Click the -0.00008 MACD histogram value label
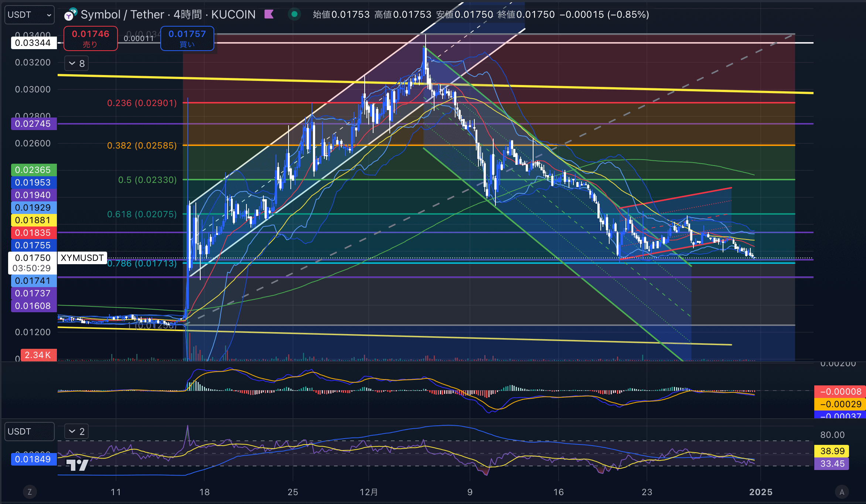The image size is (866, 504). [840, 392]
